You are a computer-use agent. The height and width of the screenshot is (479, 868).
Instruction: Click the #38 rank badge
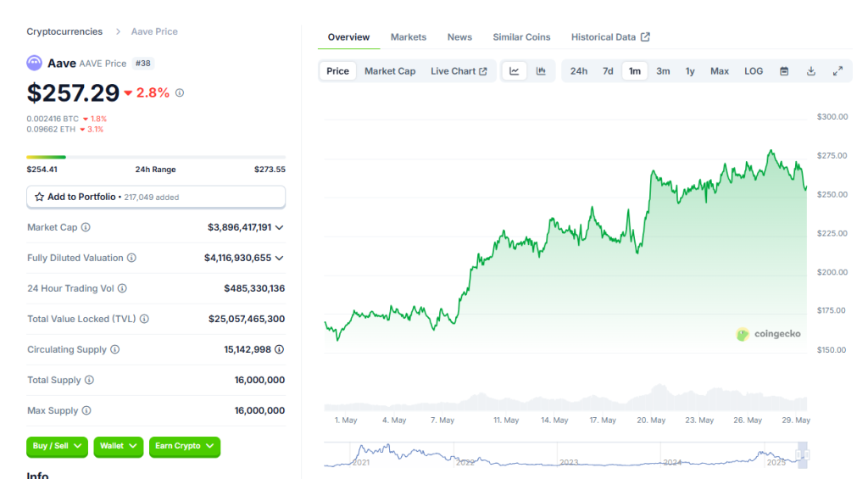pyautogui.click(x=142, y=63)
